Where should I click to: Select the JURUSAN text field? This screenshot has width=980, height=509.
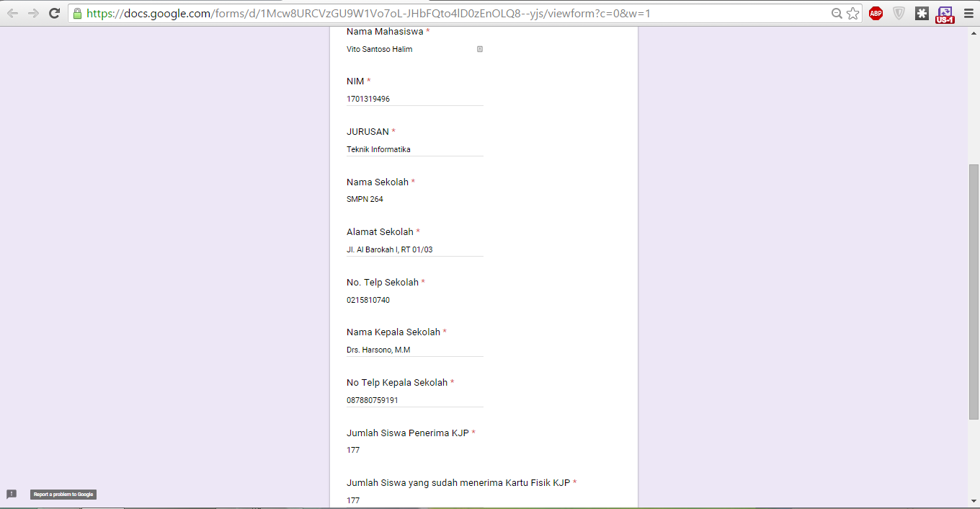(x=414, y=149)
